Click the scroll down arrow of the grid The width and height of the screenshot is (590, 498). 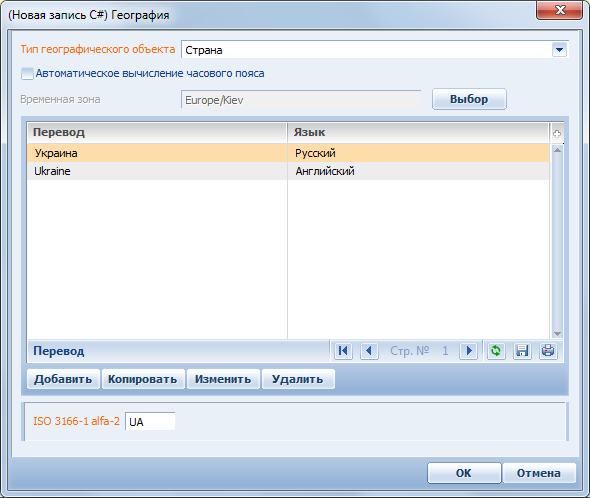[x=557, y=334]
